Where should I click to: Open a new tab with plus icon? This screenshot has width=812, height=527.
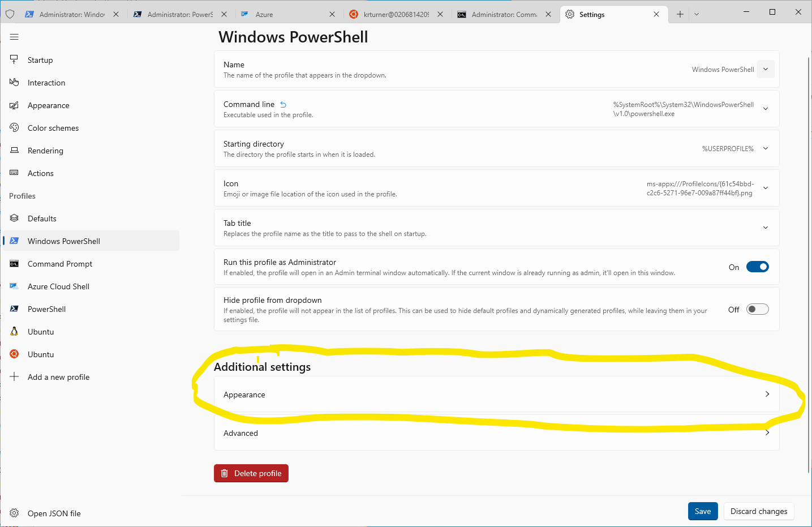680,14
